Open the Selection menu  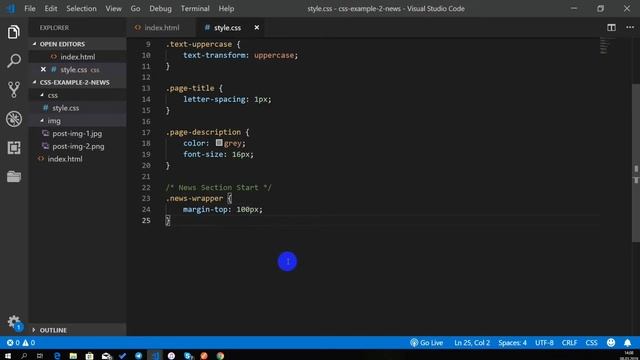click(81, 8)
